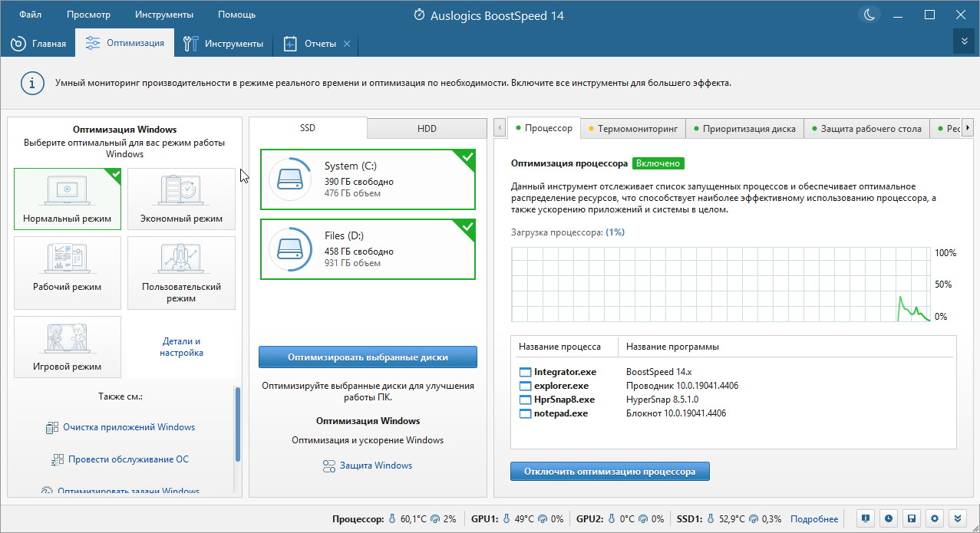Click Подробнее link in status bar
The height and width of the screenshot is (533, 980).
814,519
